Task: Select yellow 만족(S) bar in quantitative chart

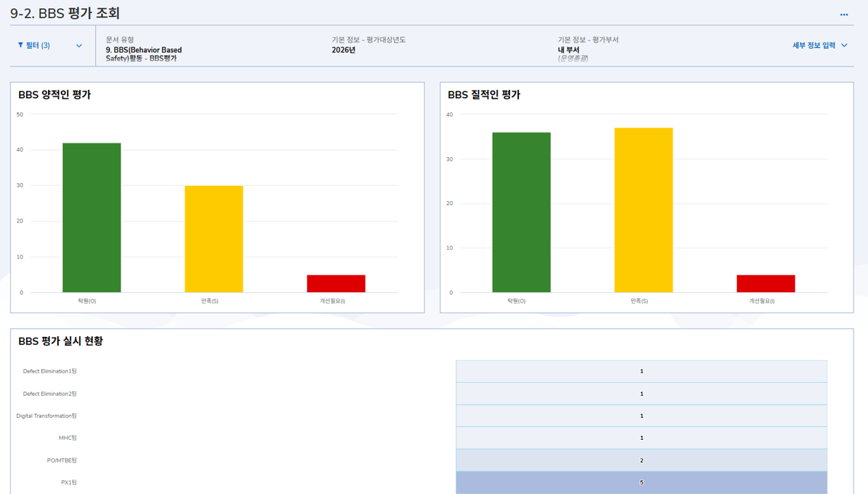Action: pyautogui.click(x=214, y=239)
